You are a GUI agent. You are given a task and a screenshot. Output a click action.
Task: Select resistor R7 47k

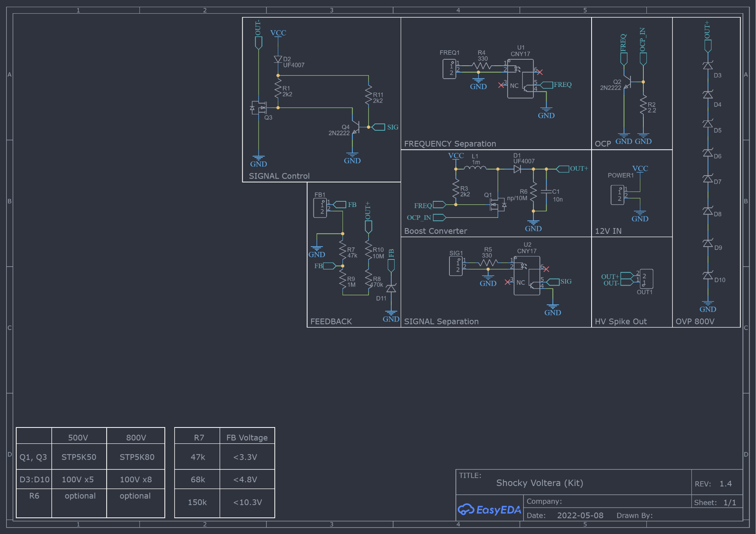(342, 250)
